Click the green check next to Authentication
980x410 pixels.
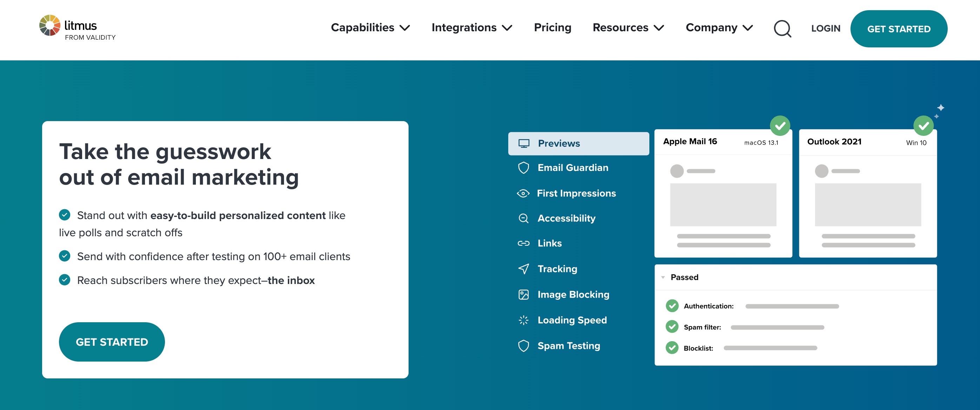672,306
